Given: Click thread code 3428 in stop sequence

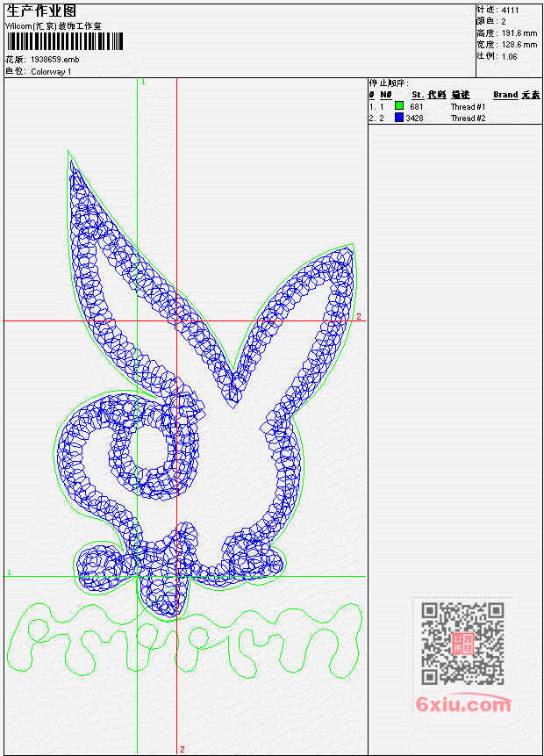Looking at the screenshot, I should pyautogui.click(x=414, y=119).
